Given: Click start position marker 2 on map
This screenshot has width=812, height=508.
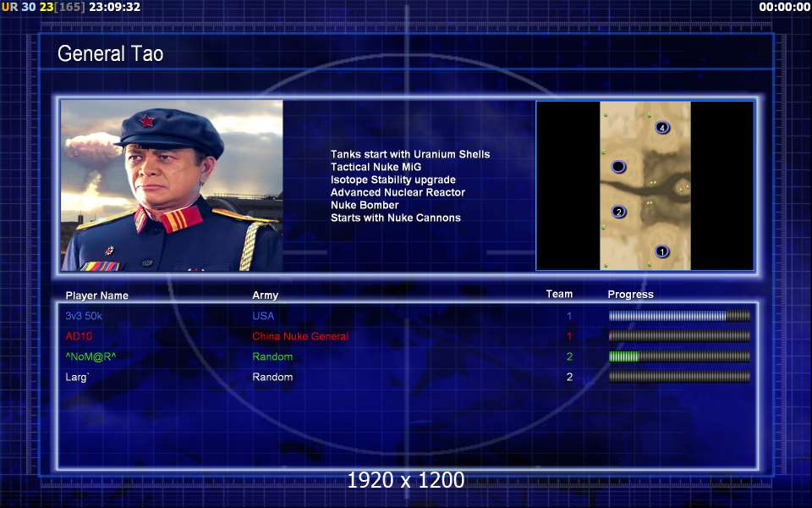Looking at the screenshot, I should pyautogui.click(x=618, y=212).
